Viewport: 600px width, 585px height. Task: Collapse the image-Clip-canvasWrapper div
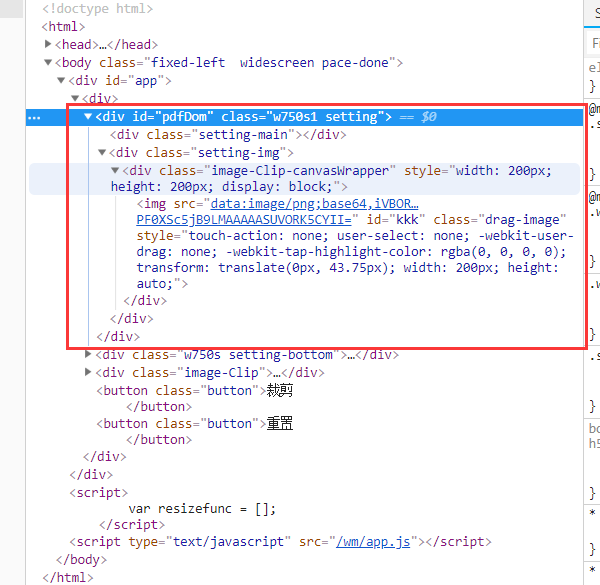[x=115, y=171]
